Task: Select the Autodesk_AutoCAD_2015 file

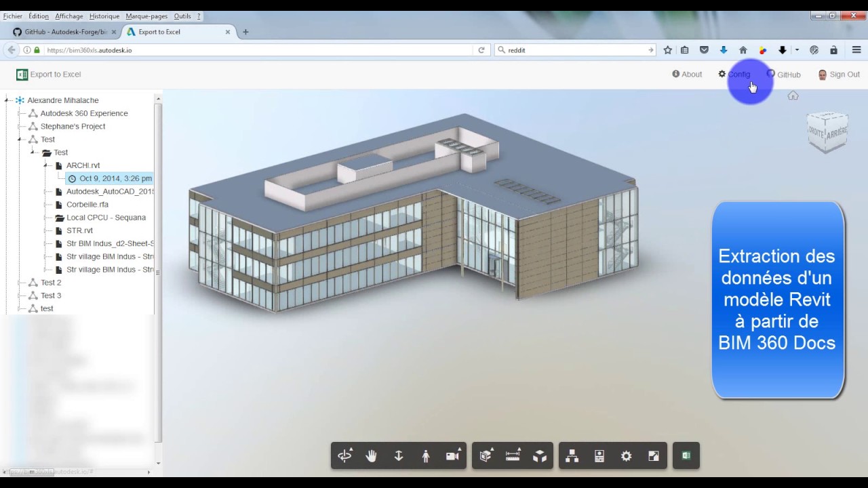Action: coord(110,192)
